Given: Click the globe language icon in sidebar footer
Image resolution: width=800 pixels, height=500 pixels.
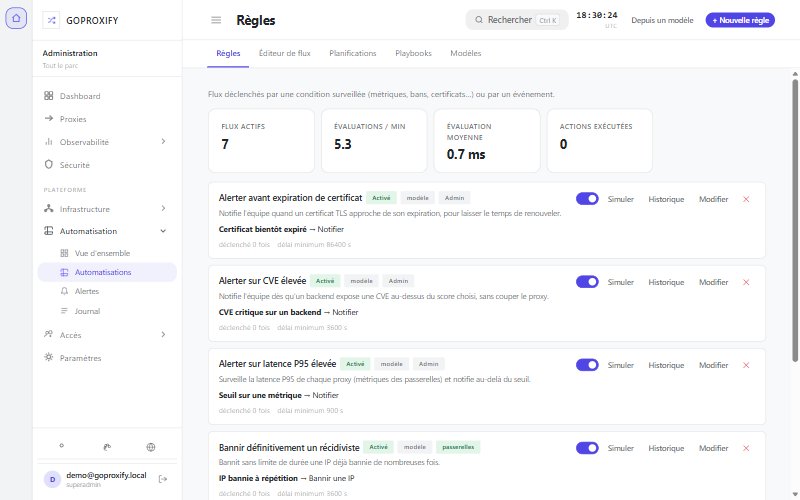Looking at the screenshot, I should coord(151,447).
